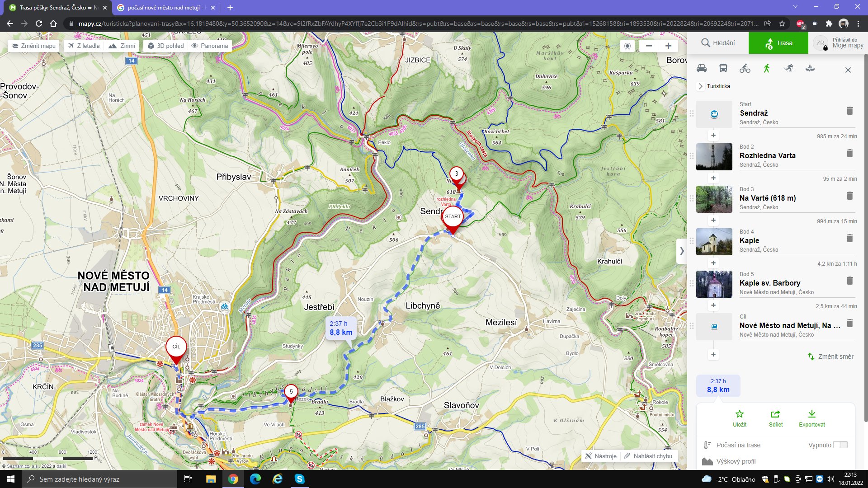
Task: Click the locate-me GPS button on map
Action: (627, 46)
